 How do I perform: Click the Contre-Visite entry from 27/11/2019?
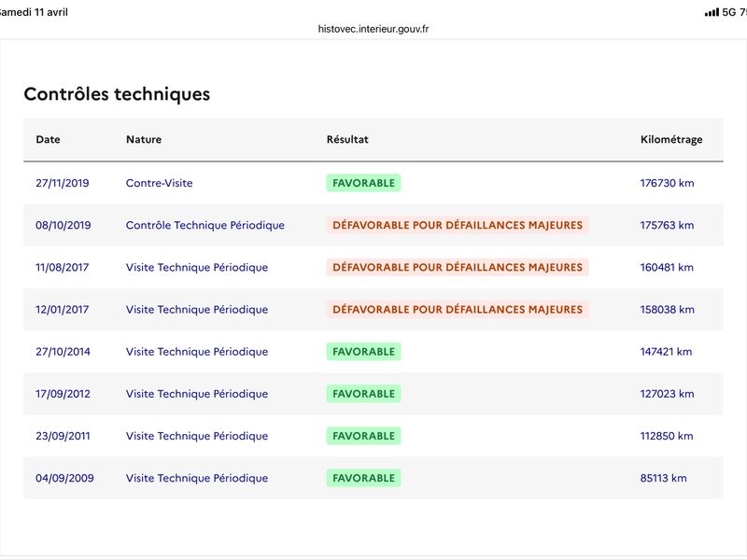[159, 183]
